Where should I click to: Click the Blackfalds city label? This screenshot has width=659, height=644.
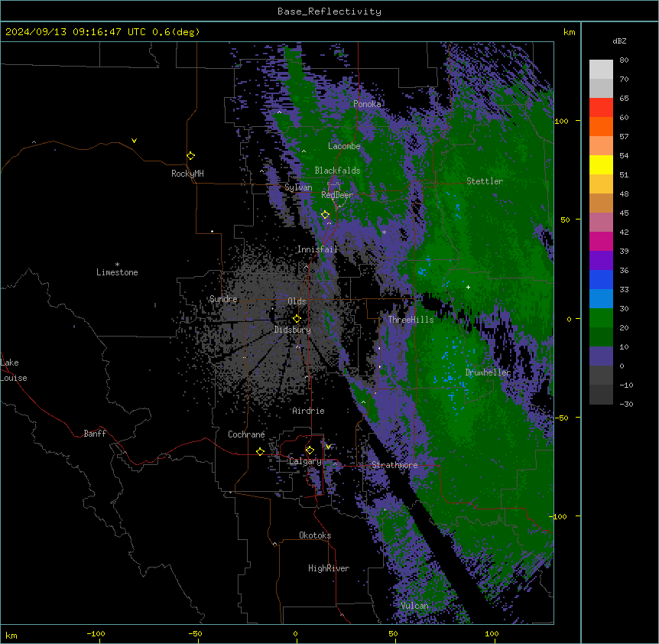tap(337, 171)
